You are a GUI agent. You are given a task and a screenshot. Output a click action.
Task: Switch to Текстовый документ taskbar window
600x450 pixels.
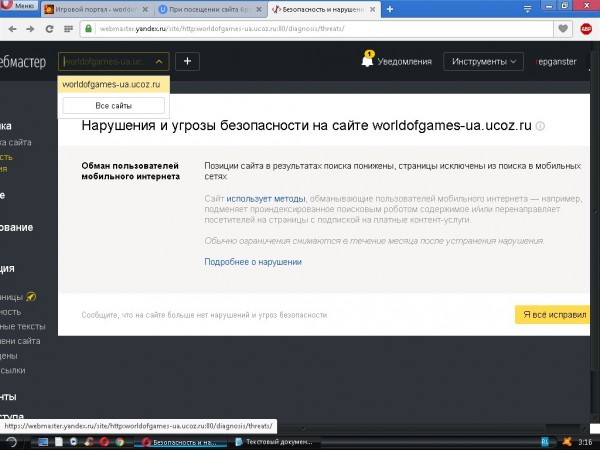(274, 442)
